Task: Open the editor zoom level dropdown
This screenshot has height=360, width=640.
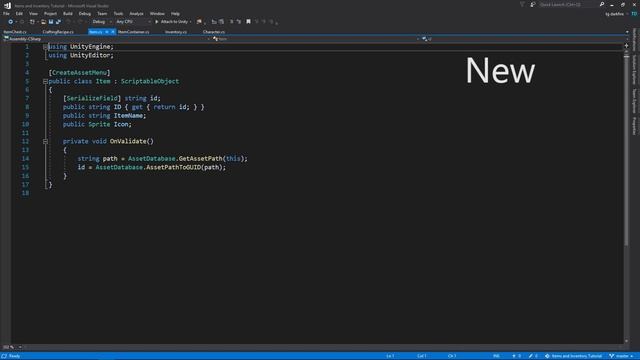Action: coord(12,347)
